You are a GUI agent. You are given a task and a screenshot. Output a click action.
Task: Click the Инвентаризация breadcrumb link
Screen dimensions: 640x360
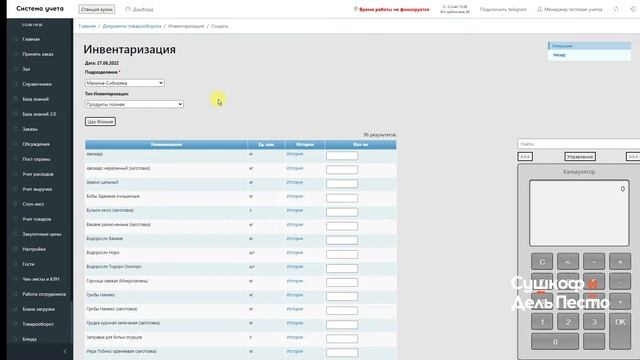[x=186, y=26]
